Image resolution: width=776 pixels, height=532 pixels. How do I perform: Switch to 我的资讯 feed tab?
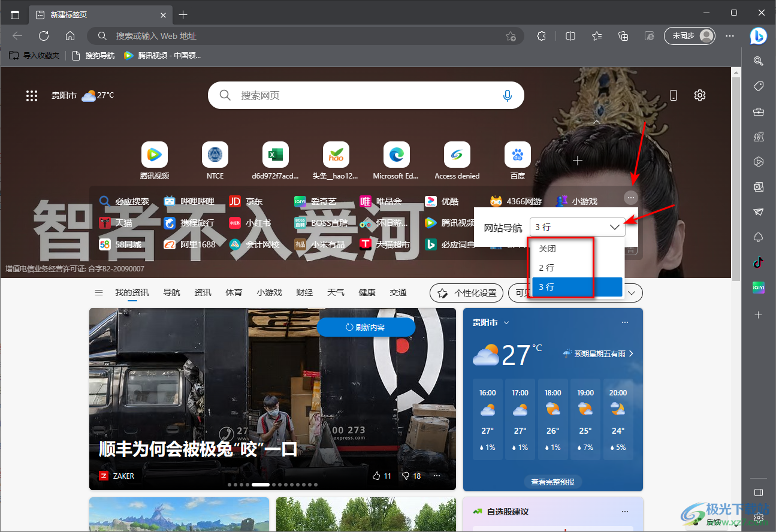click(x=132, y=292)
